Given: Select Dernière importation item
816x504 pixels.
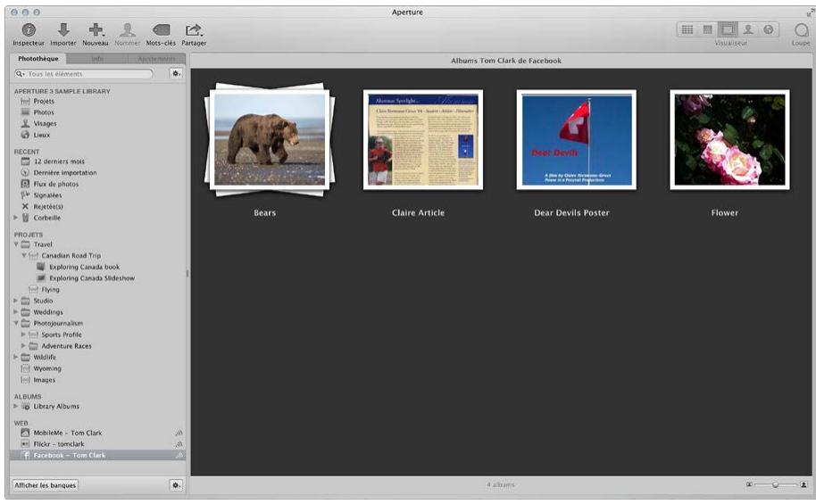Looking at the screenshot, I should (65, 173).
